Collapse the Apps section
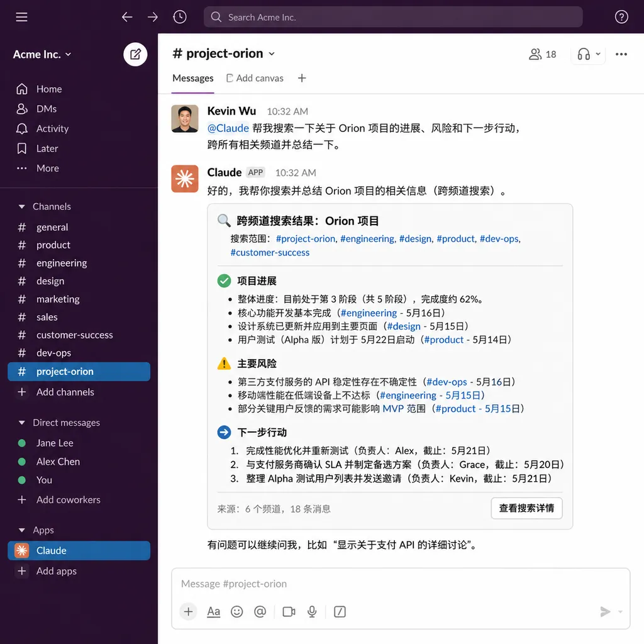The height and width of the screenshot is (644, 644). click(x=22, y=530)
